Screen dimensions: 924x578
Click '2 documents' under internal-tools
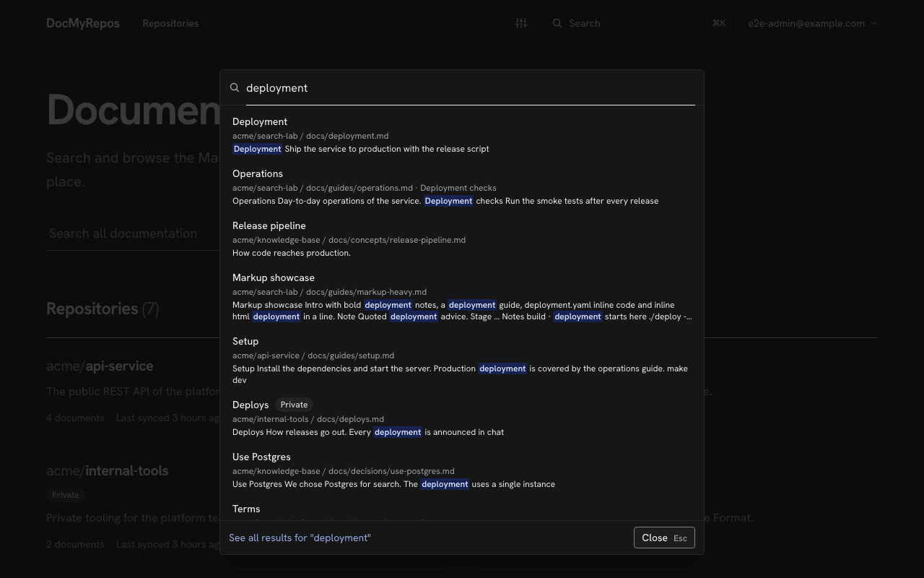click(x=75, y=544)
